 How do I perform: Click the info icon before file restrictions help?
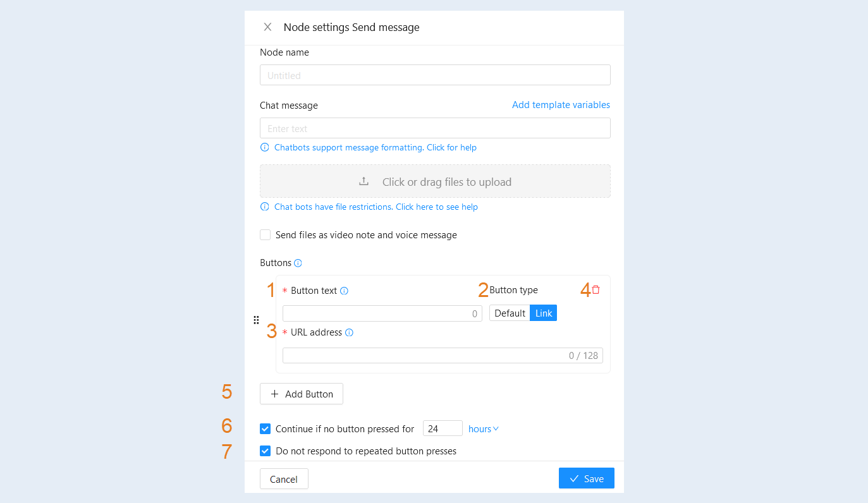point(265,207)
